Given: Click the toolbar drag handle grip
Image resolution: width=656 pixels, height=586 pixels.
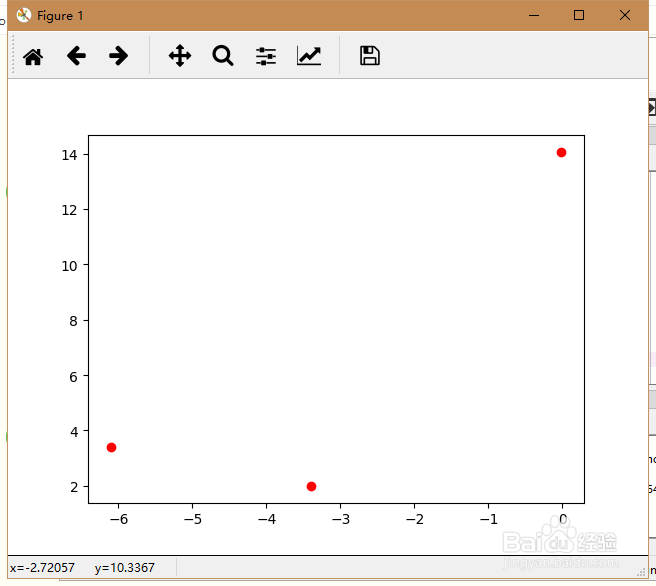Looking at the screenshot, I should click(x=13, y=55).
